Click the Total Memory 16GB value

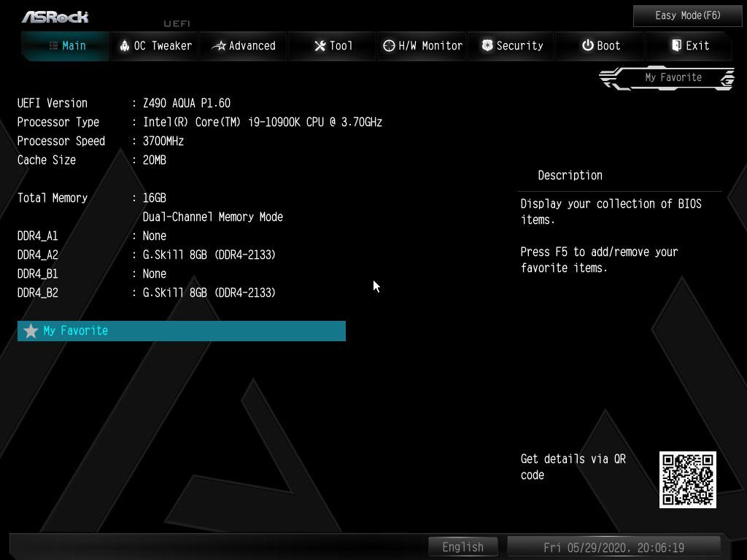point(155,198)
